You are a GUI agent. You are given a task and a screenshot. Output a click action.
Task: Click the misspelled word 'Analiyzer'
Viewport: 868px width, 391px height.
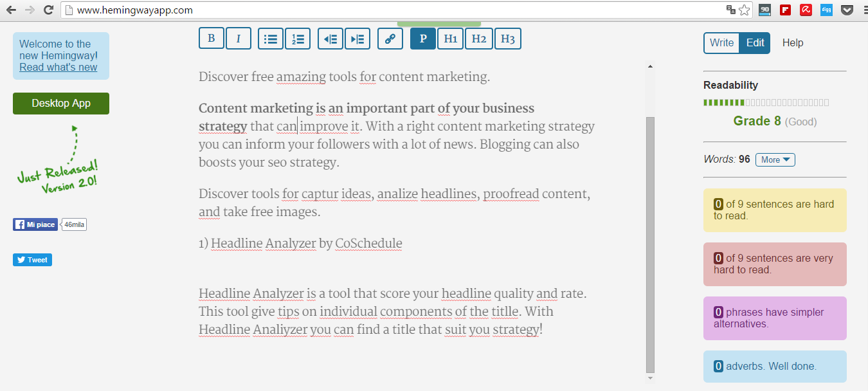[280, 329]
